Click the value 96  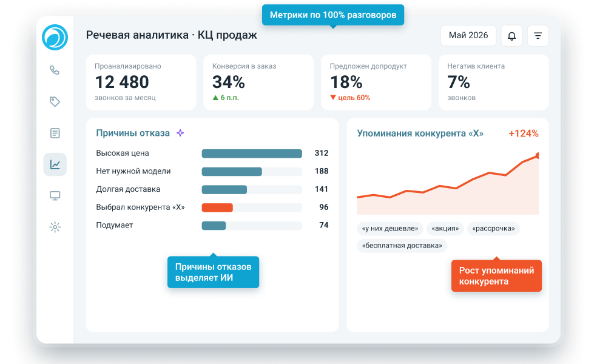point(323,207)
